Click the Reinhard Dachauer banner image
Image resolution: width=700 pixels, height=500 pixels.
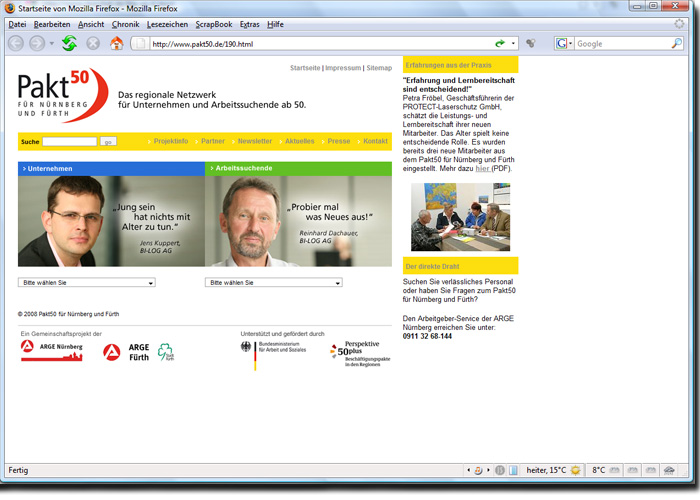298,221
